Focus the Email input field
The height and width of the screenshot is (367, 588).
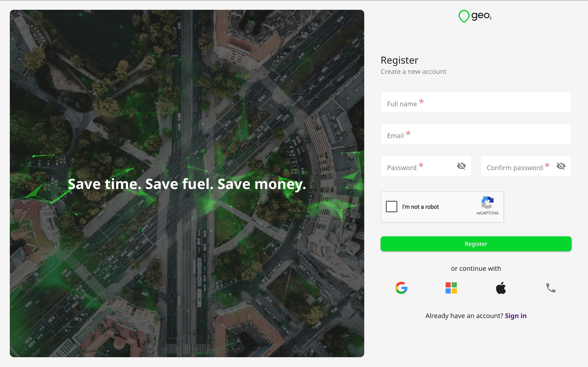pyautogui.click(x=476, y=134)
